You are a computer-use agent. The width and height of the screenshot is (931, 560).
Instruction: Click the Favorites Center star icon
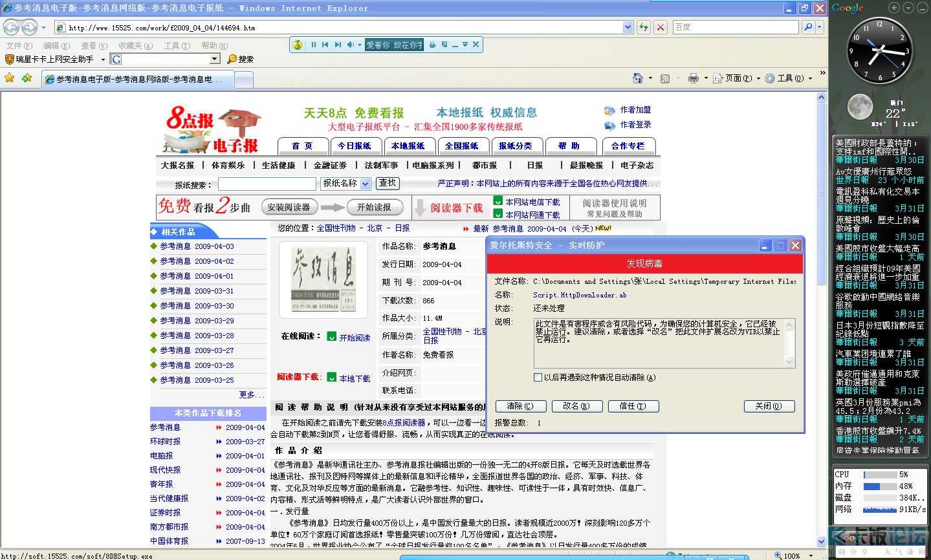tap(10, 78)
